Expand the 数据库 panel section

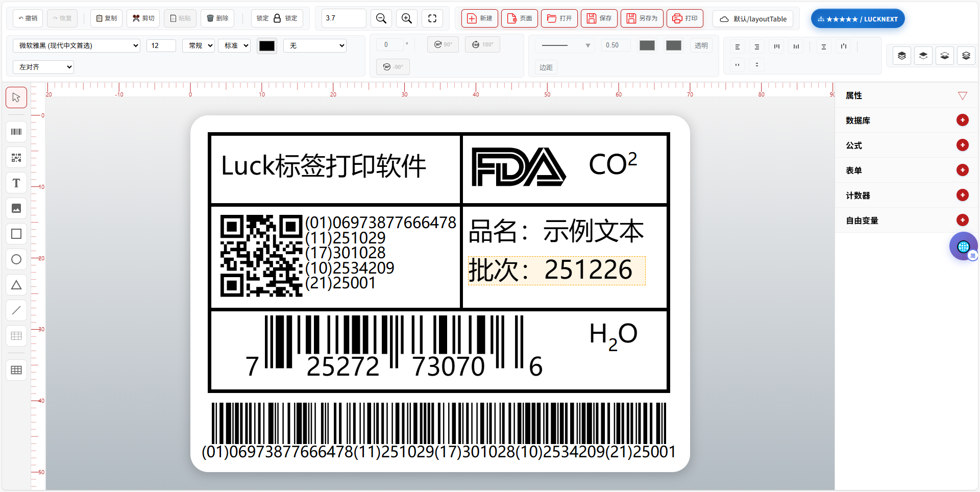click(962, 120)
